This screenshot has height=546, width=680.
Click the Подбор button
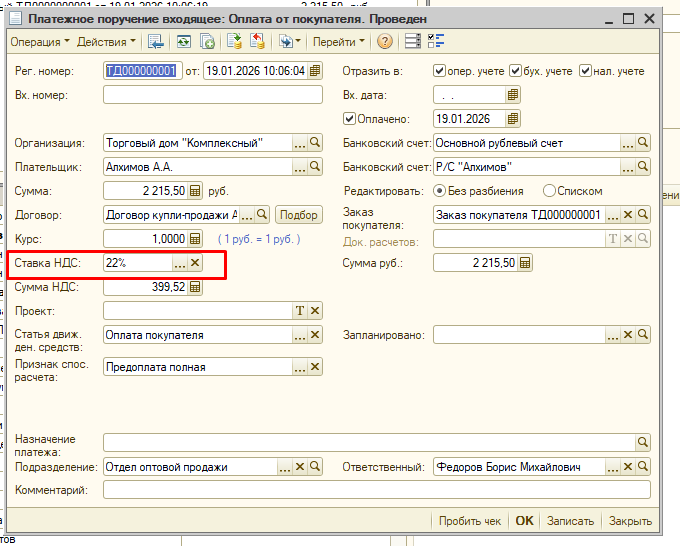click(x=299, y=215)
